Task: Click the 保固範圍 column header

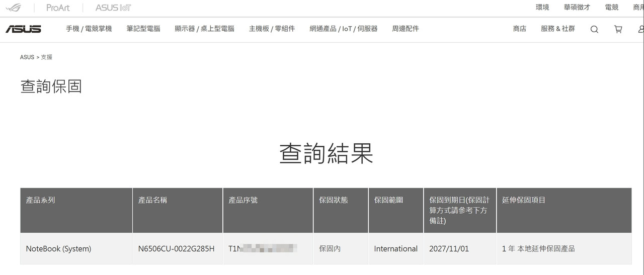Action: (396, 210)
